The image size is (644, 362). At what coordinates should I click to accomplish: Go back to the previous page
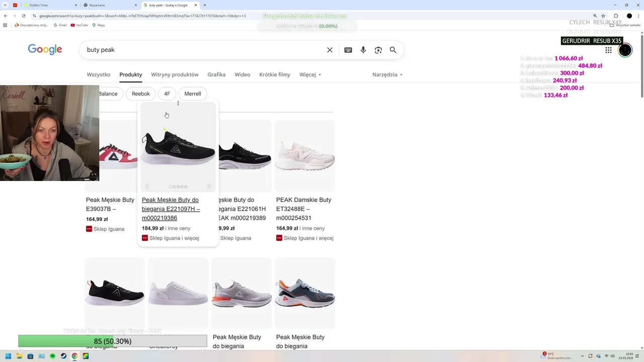pos(6,16)
